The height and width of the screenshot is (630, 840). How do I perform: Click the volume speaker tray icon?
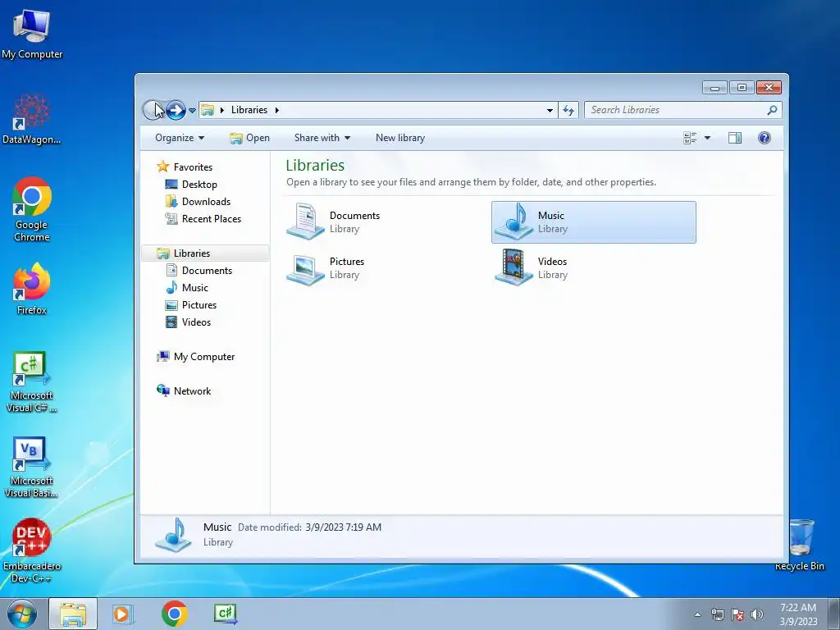(x=756, y=614)
